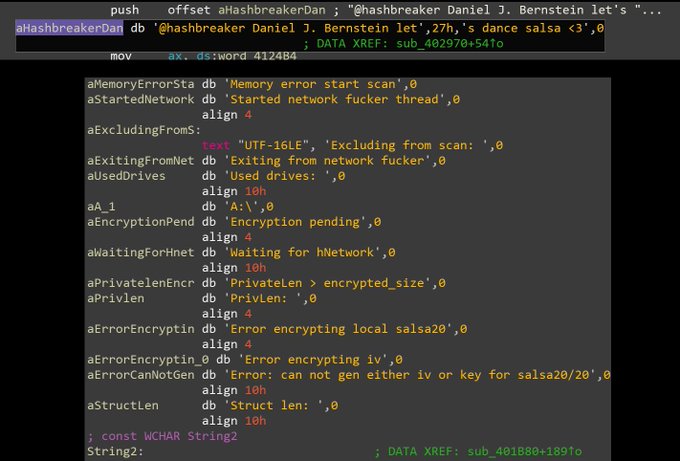680x461 pixels.
Task: Click the 'push' instruction mnemonic
Action: [124, 10]
